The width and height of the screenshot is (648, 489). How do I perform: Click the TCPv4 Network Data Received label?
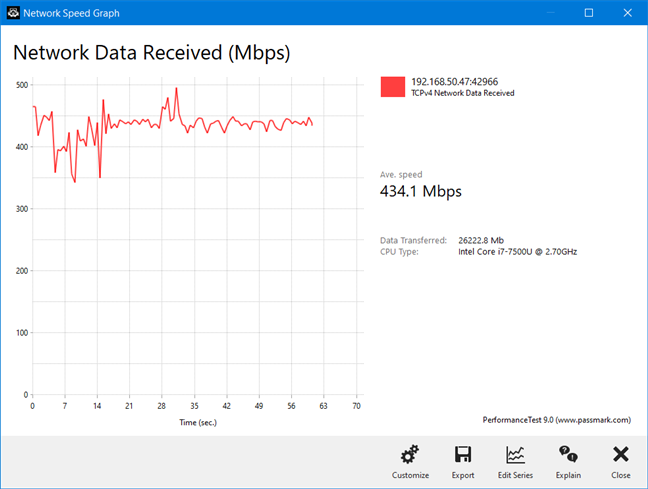[x=462, y=93]
